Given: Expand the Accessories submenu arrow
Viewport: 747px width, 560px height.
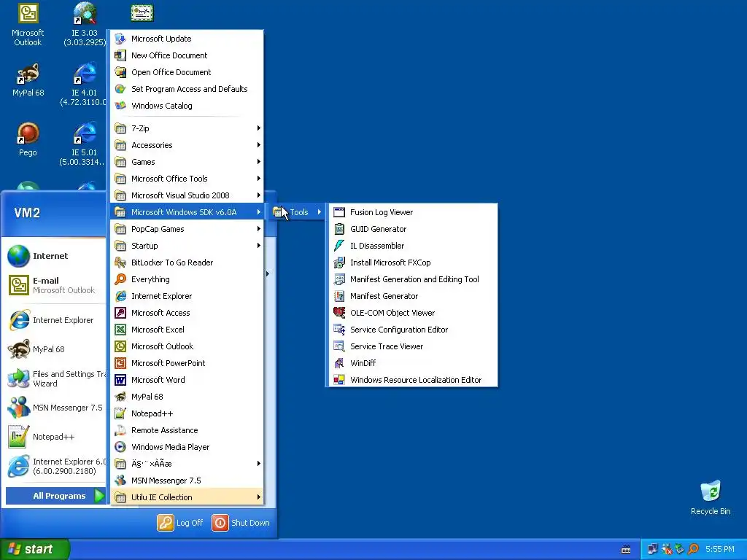Looking at the screenshot, I should tap(259, 145).
